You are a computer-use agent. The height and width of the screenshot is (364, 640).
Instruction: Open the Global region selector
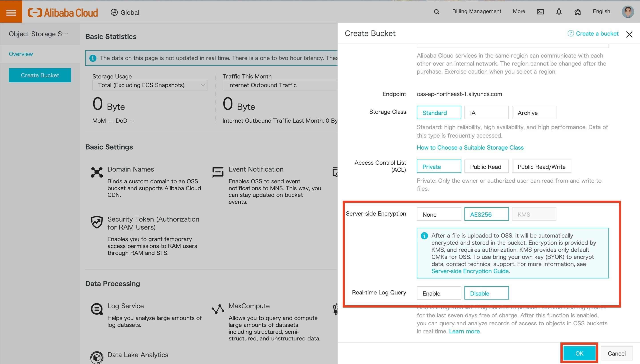pyautogui.click(x=125, y=12)
